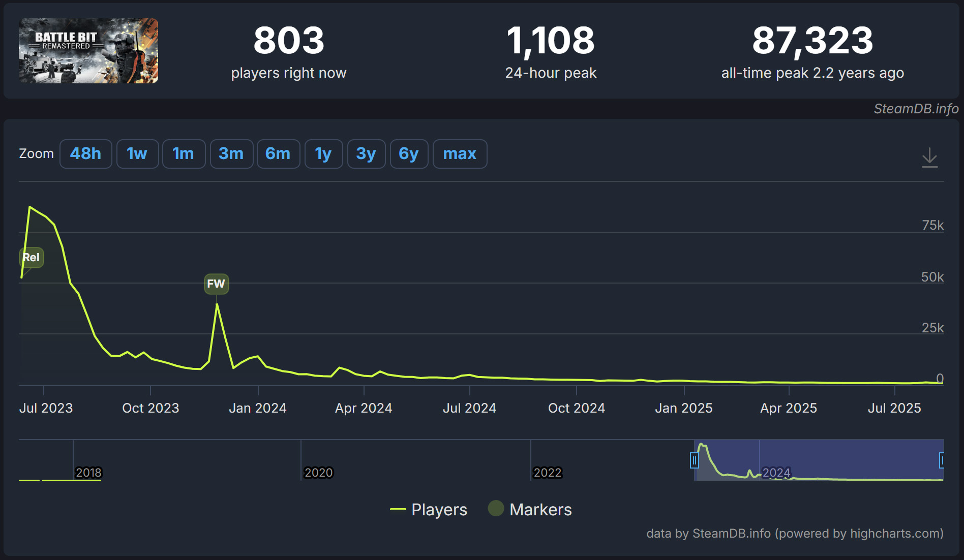964x560 pixels.
Task: Click the 25k y-axis label
Action: [932, 328]
